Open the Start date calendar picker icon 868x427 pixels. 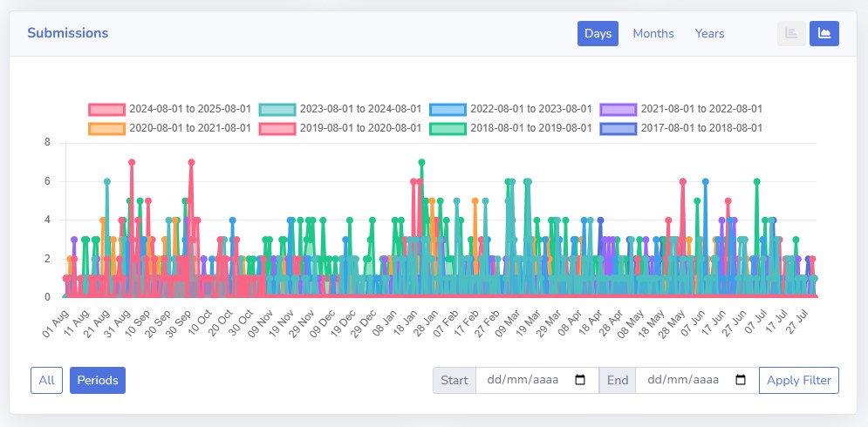coord(580,380)
